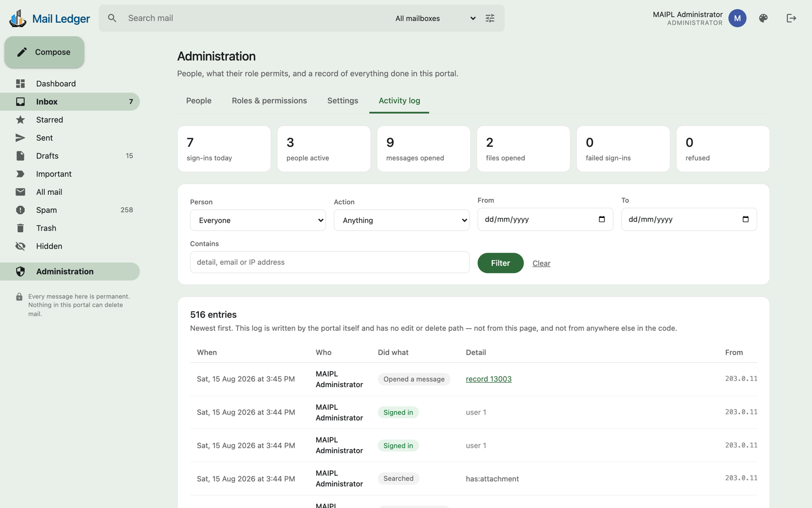
Task: Switch to Roles & permissions tab
Action: pyautogui.click(x=269, y=101)
